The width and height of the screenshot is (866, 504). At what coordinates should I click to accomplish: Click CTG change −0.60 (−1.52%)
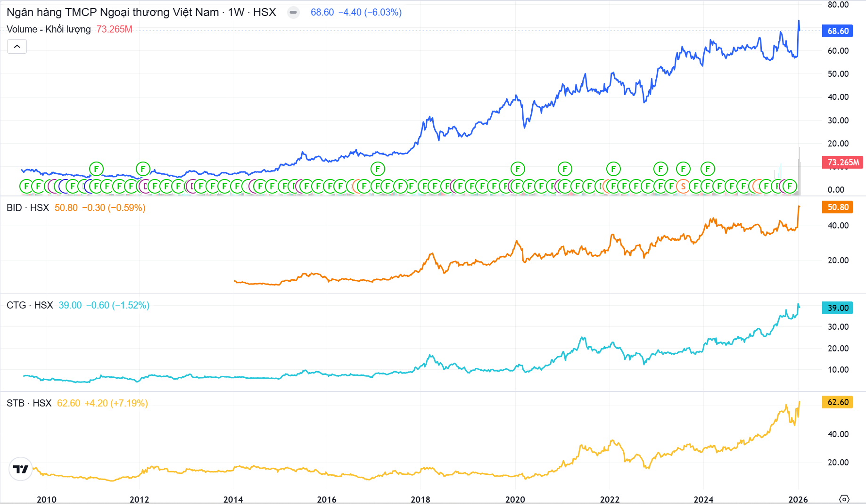pyautogui.click(x=118, y=305)
